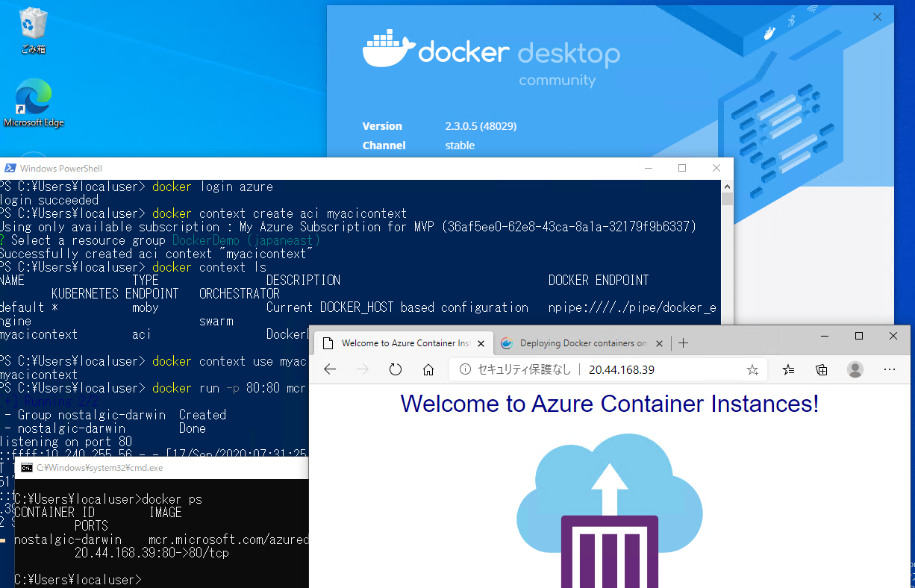
Task: Open the cmd.exe title bar system menu
Action: click(x=25, y=468)
